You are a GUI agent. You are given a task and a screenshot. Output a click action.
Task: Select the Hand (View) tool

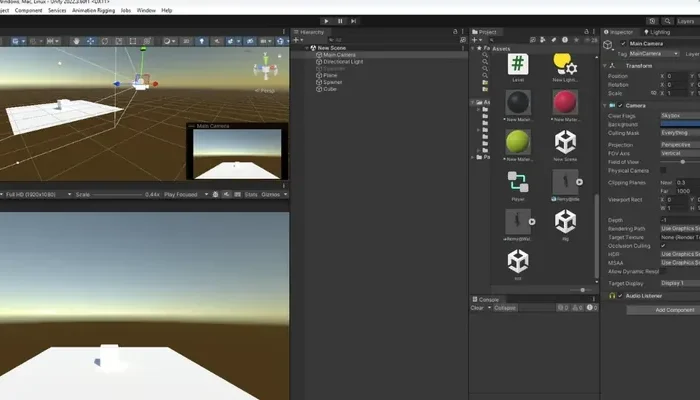[x=76, y=41]
